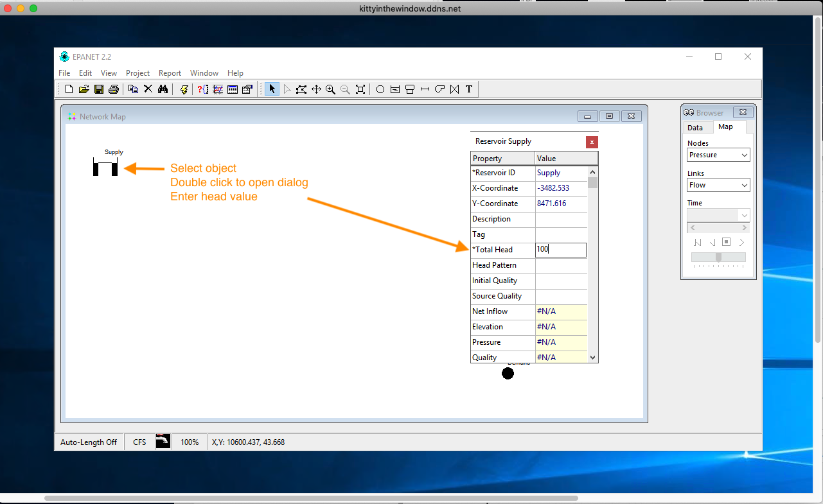Open the Help menu

[235, 73]
